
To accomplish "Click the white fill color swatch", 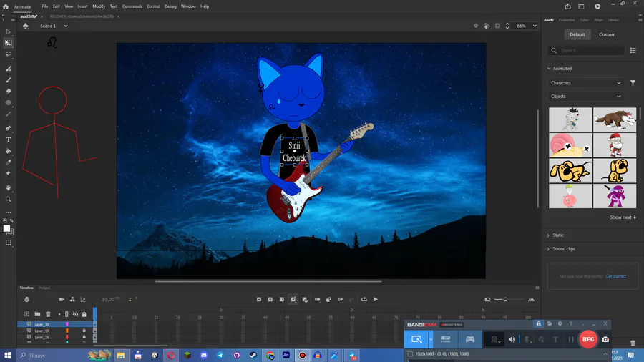I will tap(6, 229).
